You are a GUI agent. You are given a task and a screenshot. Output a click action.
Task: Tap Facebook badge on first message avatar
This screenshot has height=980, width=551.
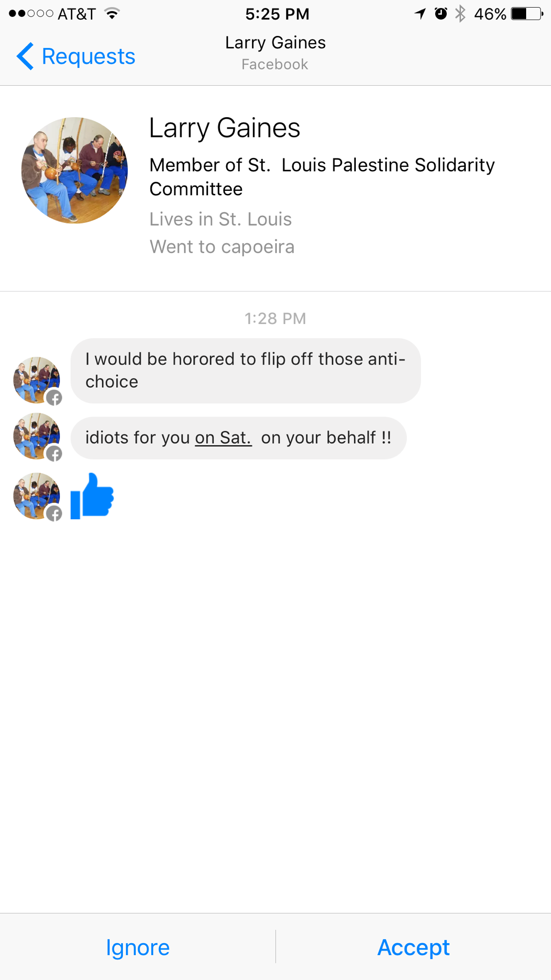pos(54,397)
